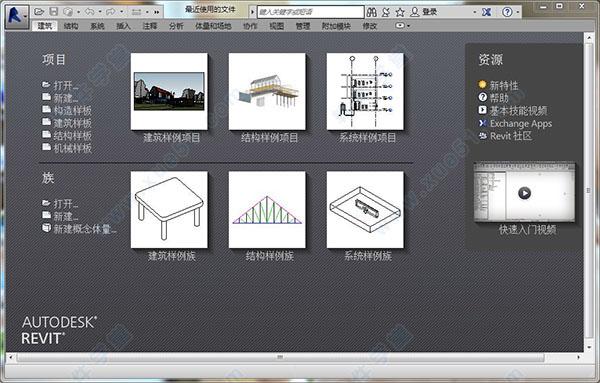Open the 建筑样例族 table thumbnail
This screenshot has height=383, width=600.
(x=169, y=210)
